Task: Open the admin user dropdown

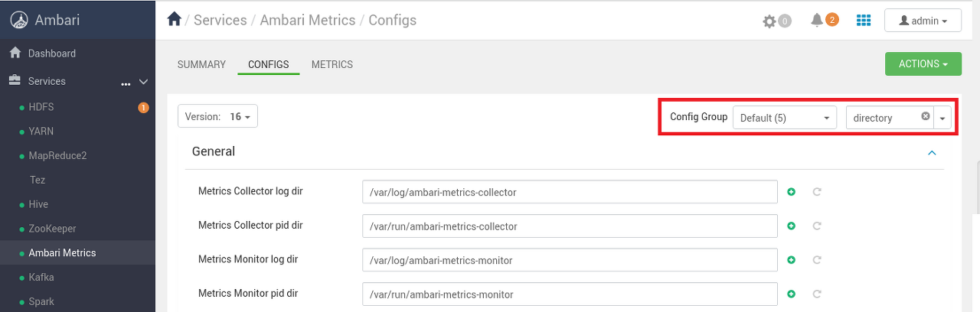Action: coord(923,21)
